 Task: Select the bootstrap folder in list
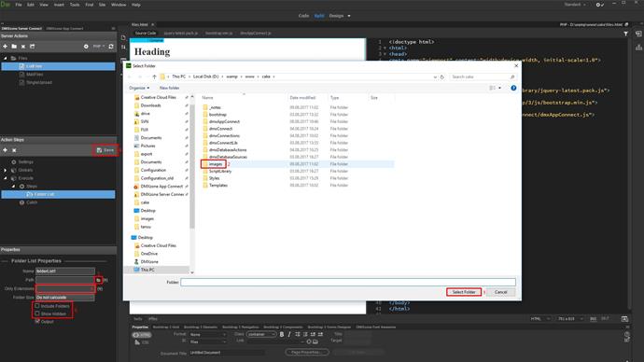pyautogui.click(x=217, y=115)
